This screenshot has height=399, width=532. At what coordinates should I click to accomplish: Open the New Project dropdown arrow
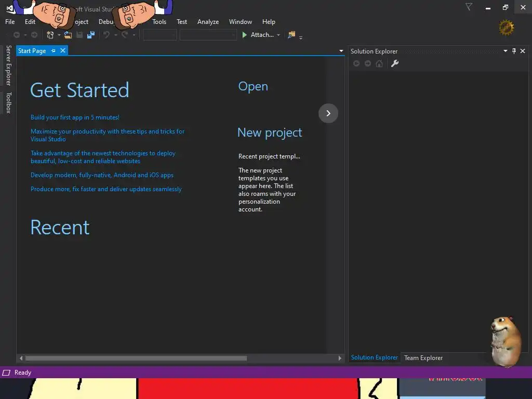(x=59, y=35)
